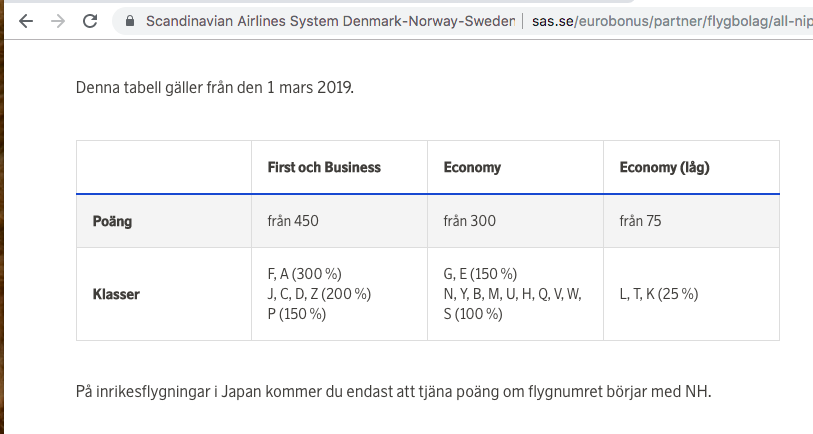This screenshot has width=813, height=434.
Task: Click the 'från 450' points cell
Action: click(293, 221)
